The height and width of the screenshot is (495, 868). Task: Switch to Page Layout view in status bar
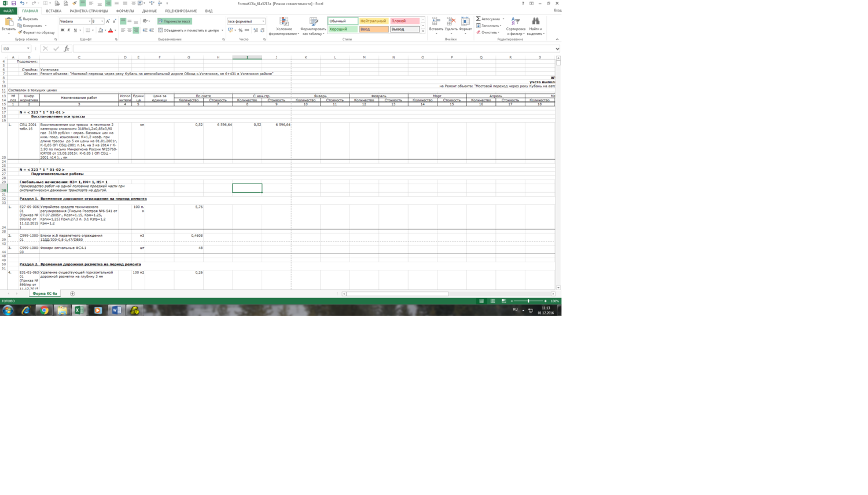click(x=492, y=301)
